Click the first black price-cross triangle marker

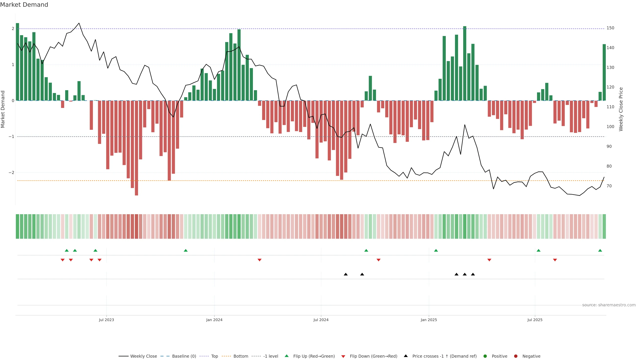tap(345, 274)
